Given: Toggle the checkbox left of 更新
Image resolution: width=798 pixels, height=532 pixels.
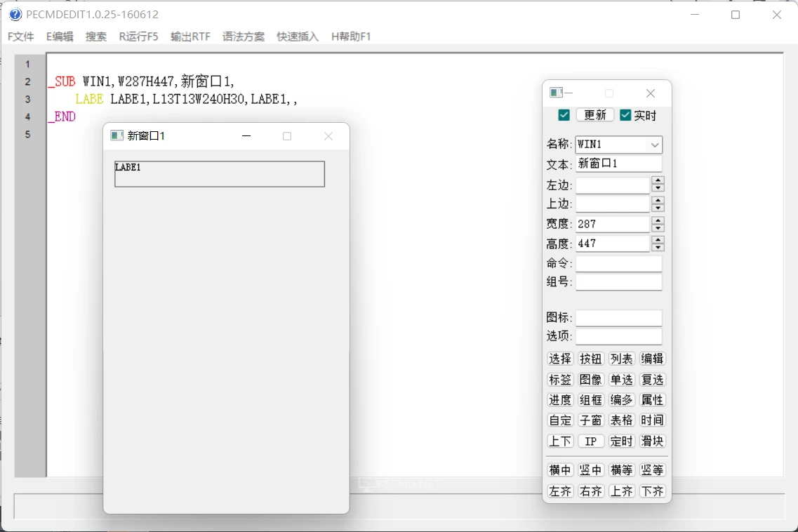Looking at the screenshot, I should [x=564, y=115].
